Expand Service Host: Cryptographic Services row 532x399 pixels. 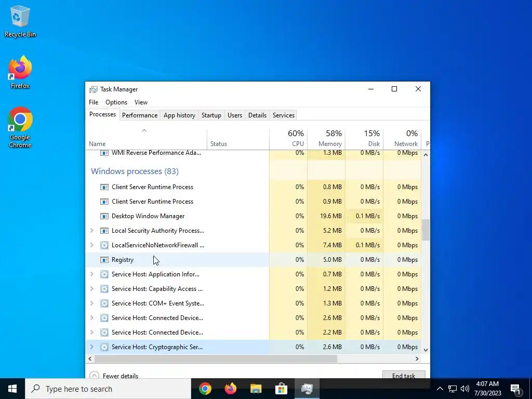[91, 347]
